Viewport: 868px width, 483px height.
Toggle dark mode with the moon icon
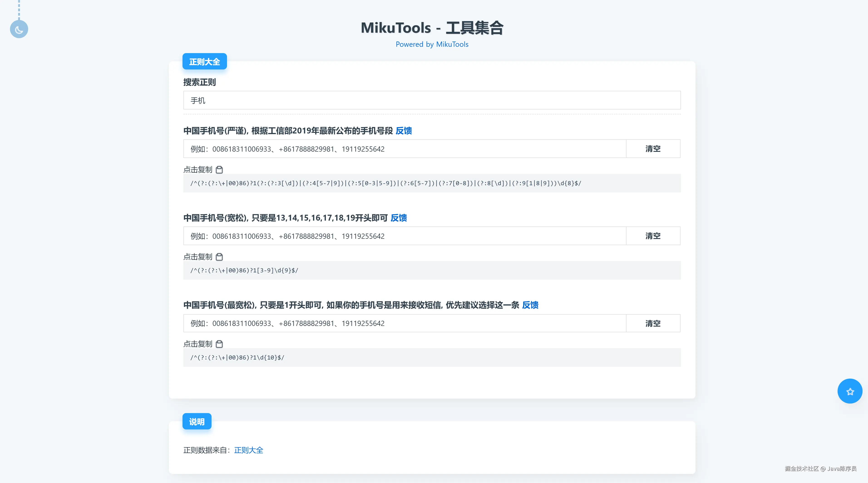[x=19, y=29]
